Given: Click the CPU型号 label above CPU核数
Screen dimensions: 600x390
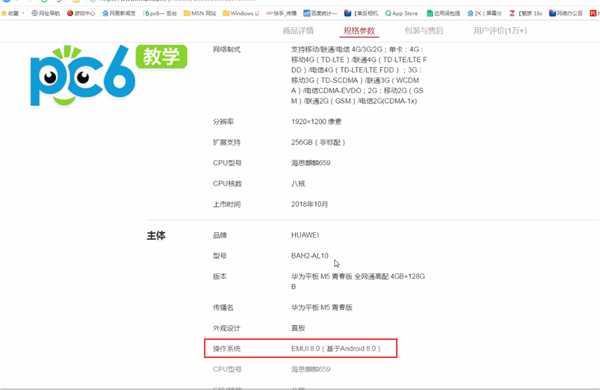Looking at the screenshot, I should (x=227, y=163).
